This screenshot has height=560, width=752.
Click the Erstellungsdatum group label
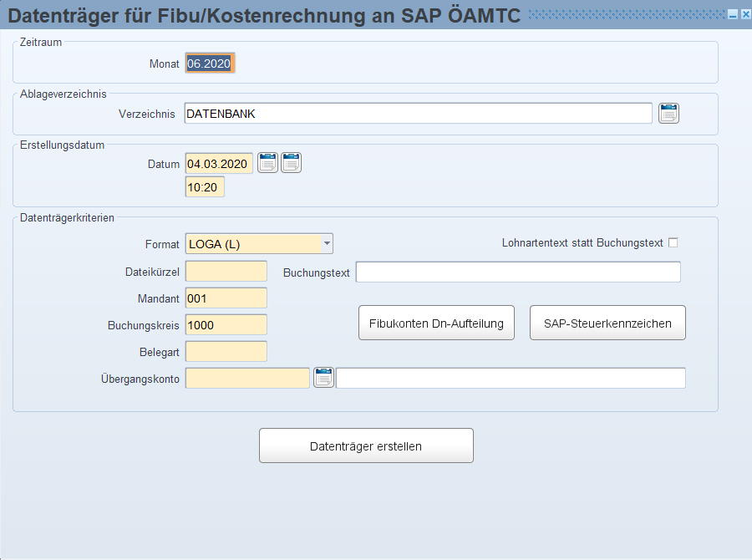click(x=62, y=145)
